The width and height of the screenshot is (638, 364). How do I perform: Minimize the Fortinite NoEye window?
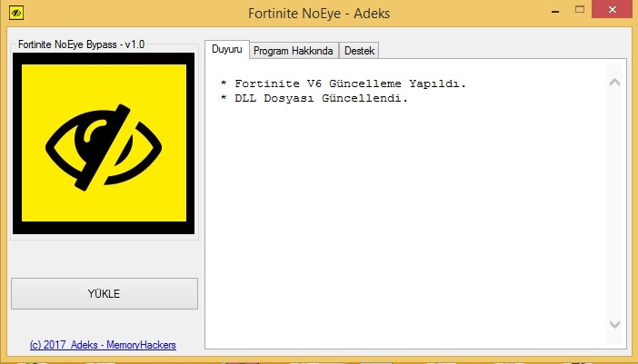click(555, 11)
